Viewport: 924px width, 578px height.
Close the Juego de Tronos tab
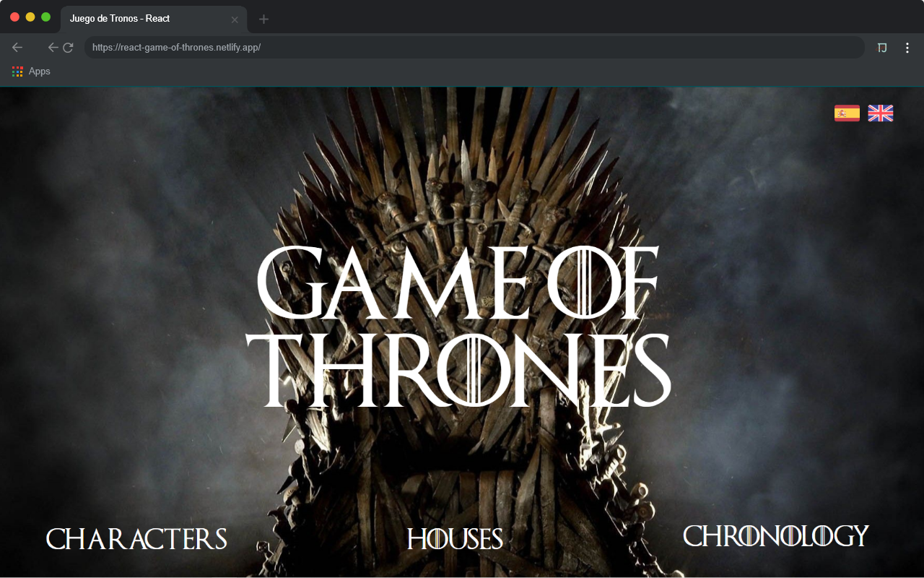pyautogui.click(x=234, y=20)
